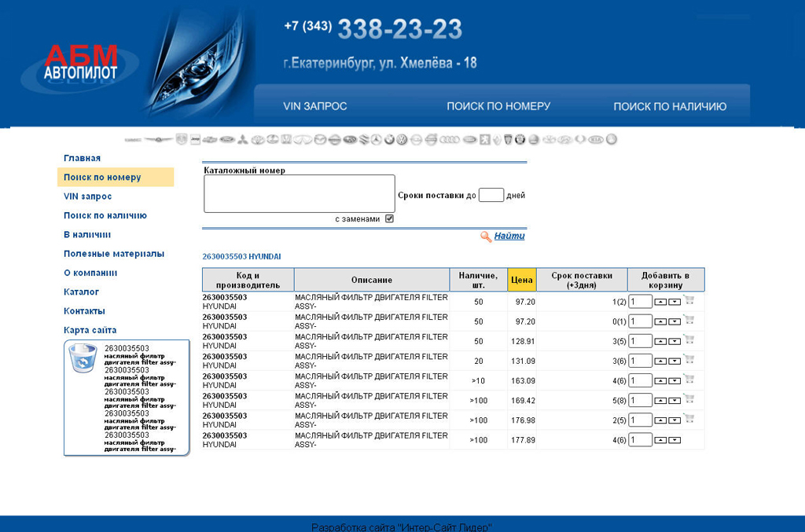Select the Jeep brand logo
The height and width of the screenshot is (532, 805).
[195, 140]
